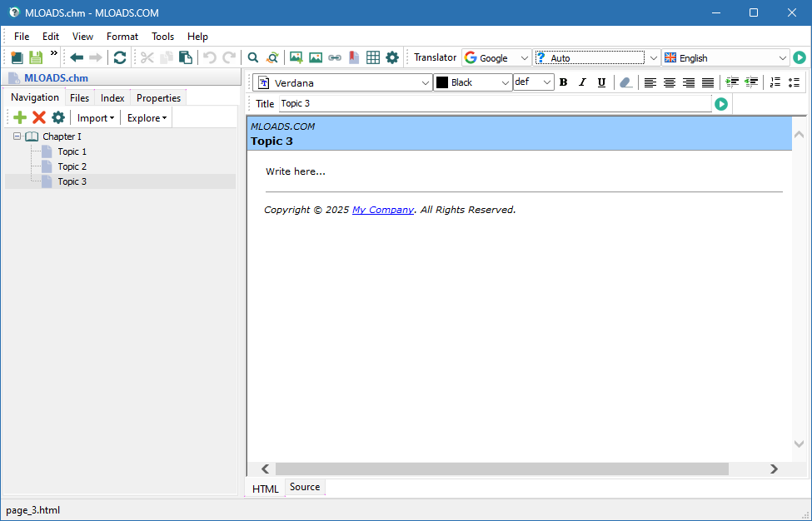Switch to the Index tab
Screen dimensions: 812x521
(112, 97)
